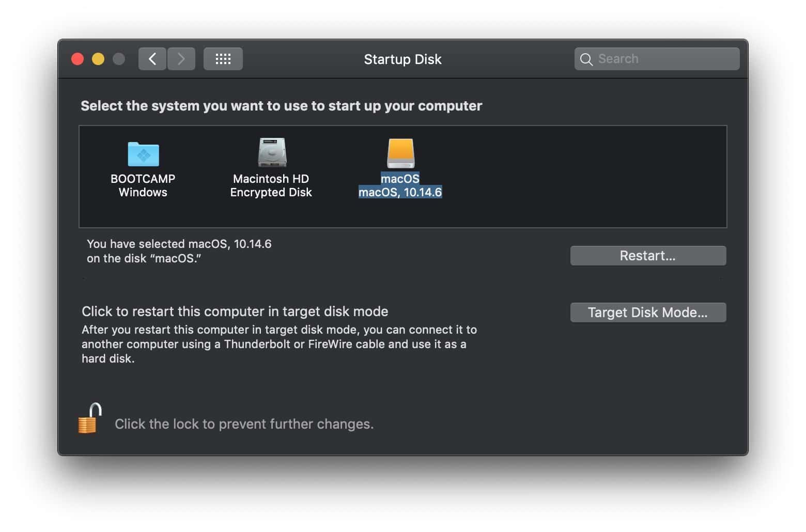This screenshot has height=532, width=806.
Task: Click the highlighted "macOS, 10.14.6" label
Action: click(400, 192)
